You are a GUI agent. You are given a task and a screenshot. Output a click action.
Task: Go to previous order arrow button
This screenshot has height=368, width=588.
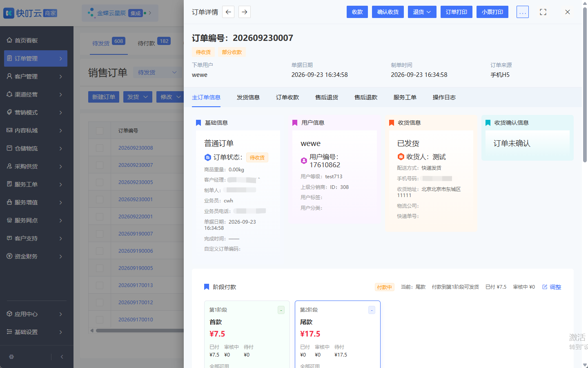point(228,12)
